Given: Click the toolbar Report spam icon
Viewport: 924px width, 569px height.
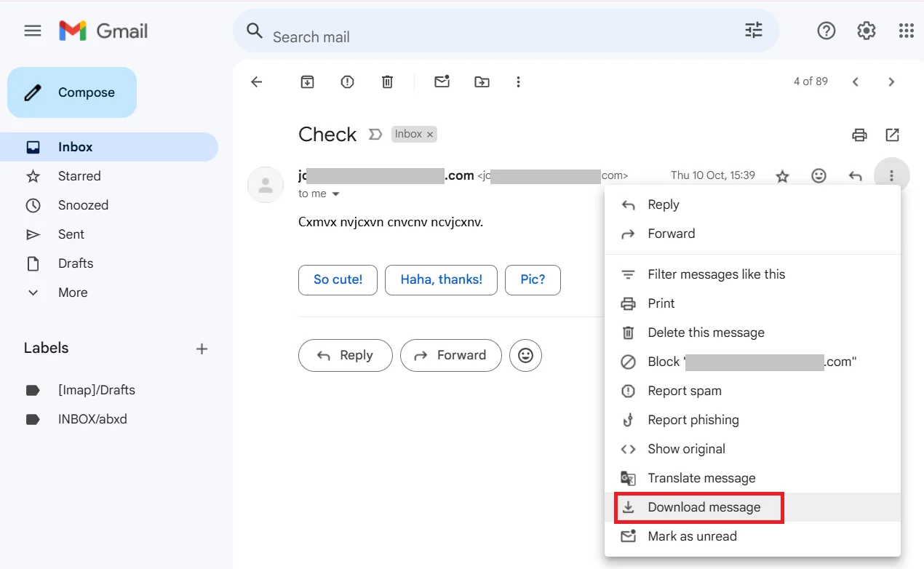Looking at the screenshot, I should tap(348, 82).
